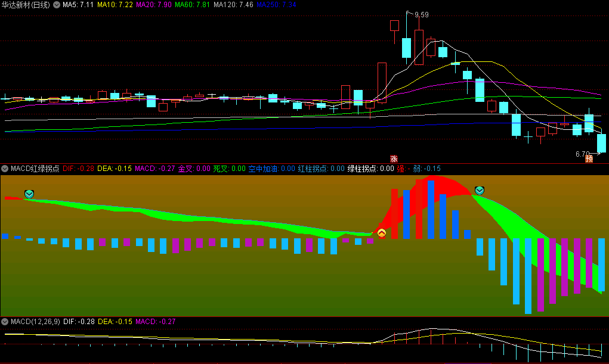
Task: Select the 华达新材(日线) chart title
Action: (26, 5)
